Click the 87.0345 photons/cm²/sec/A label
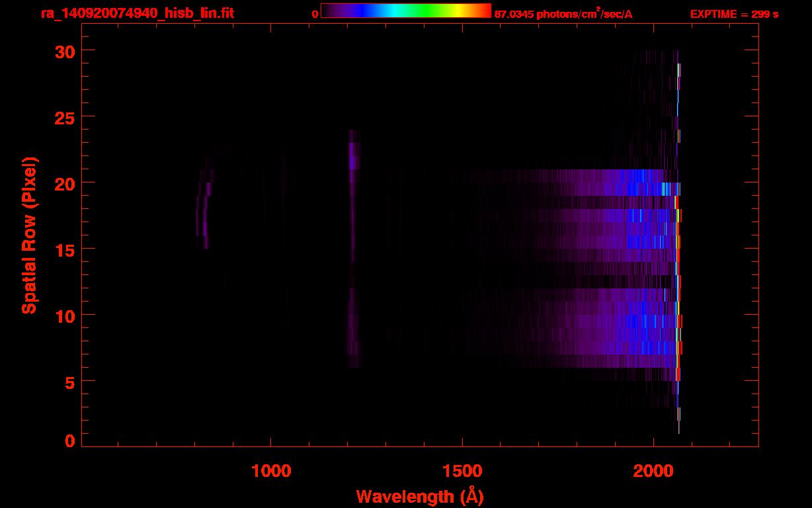This screenshot has width=812, height=508. tap(563, 13)
